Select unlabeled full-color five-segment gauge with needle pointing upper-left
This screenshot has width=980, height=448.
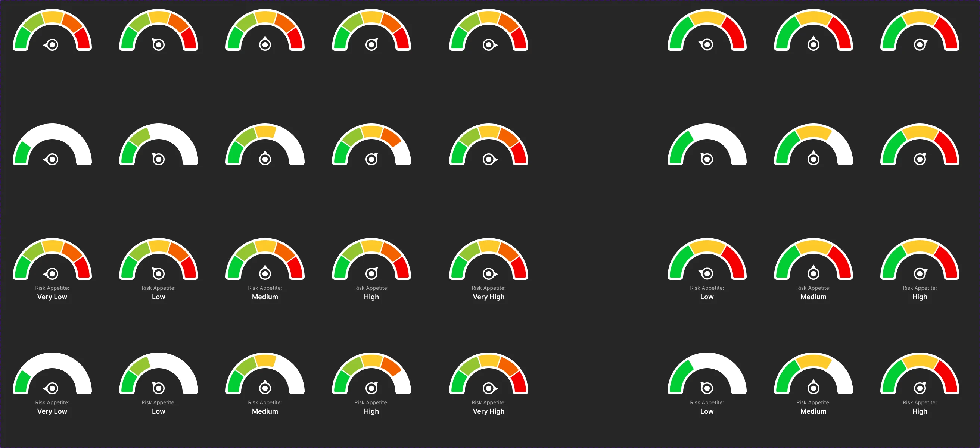coord(159,30)
